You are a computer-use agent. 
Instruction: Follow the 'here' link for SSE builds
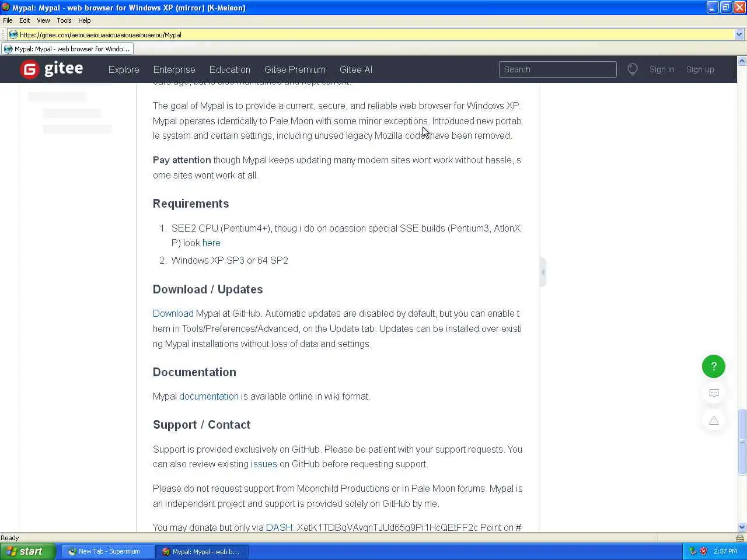(211, 243)
